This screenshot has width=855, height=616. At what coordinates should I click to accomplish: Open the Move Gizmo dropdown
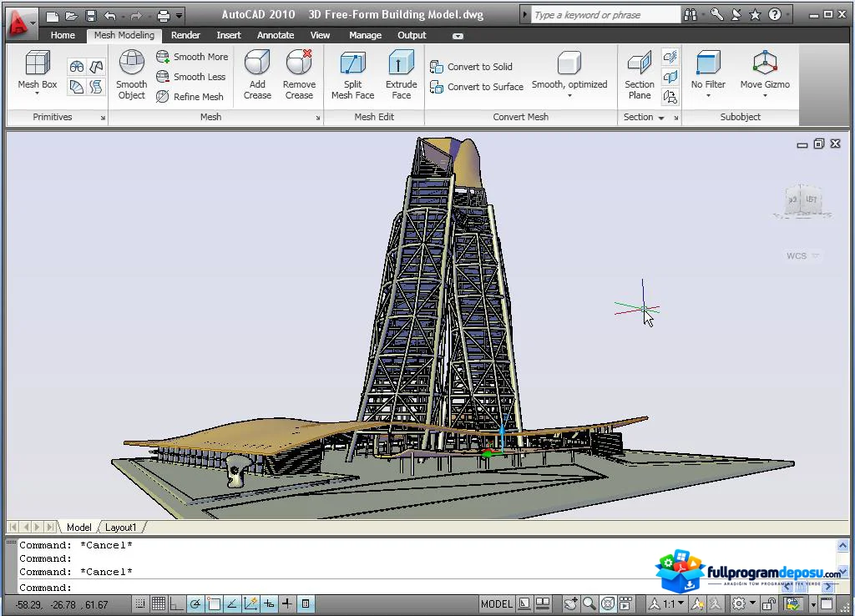pos(765,95)
